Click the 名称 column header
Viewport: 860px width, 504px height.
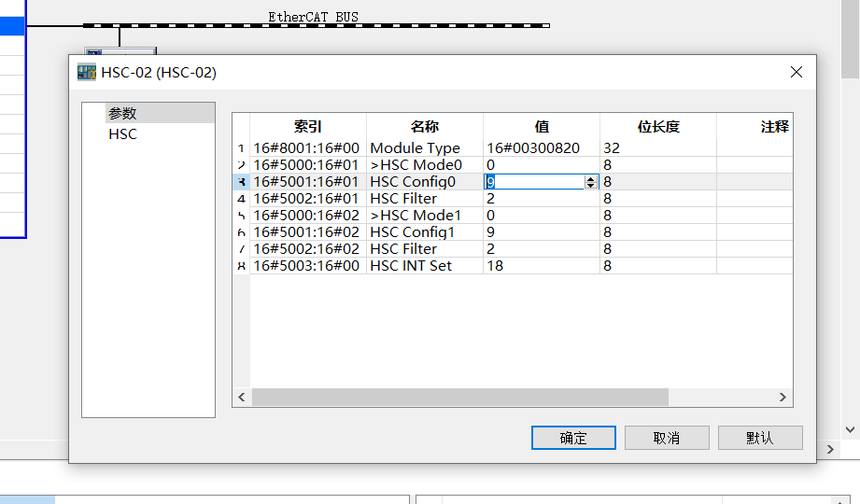425,127
